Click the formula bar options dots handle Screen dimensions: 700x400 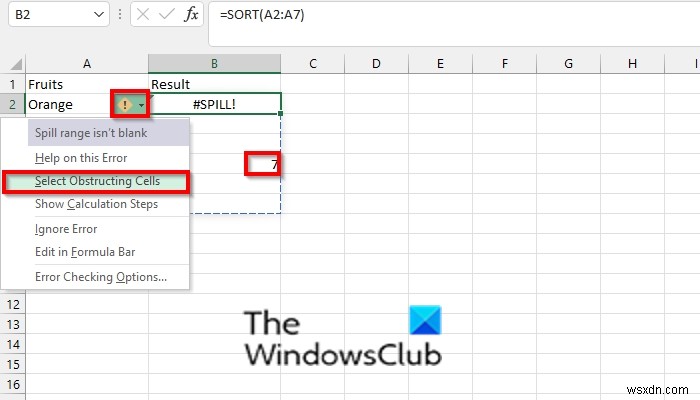coord(120,15)
